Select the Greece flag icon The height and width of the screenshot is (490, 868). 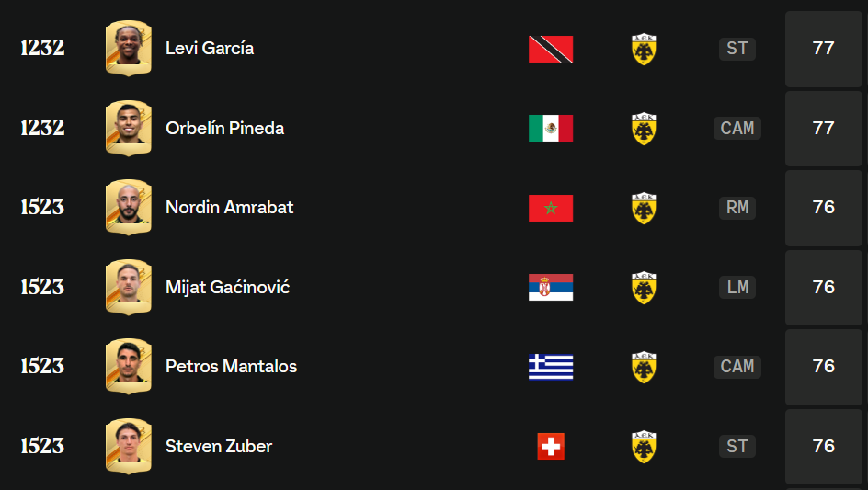551,367
